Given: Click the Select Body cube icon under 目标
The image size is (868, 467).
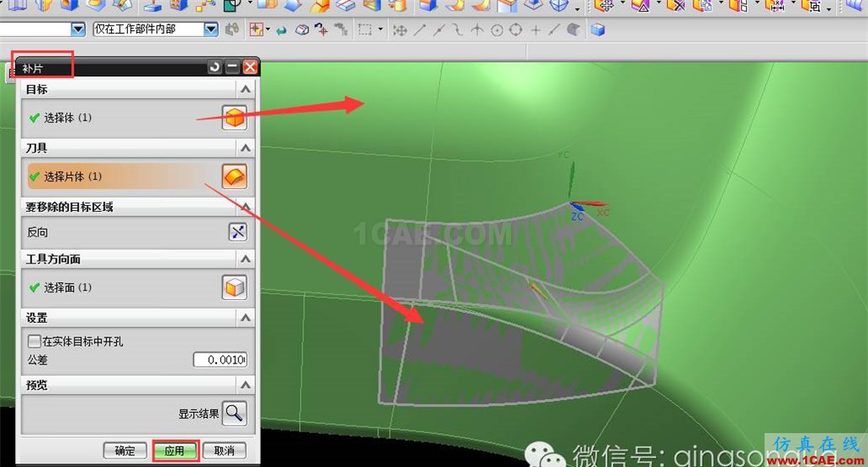Looking at the screenshot, I should 234,117.
